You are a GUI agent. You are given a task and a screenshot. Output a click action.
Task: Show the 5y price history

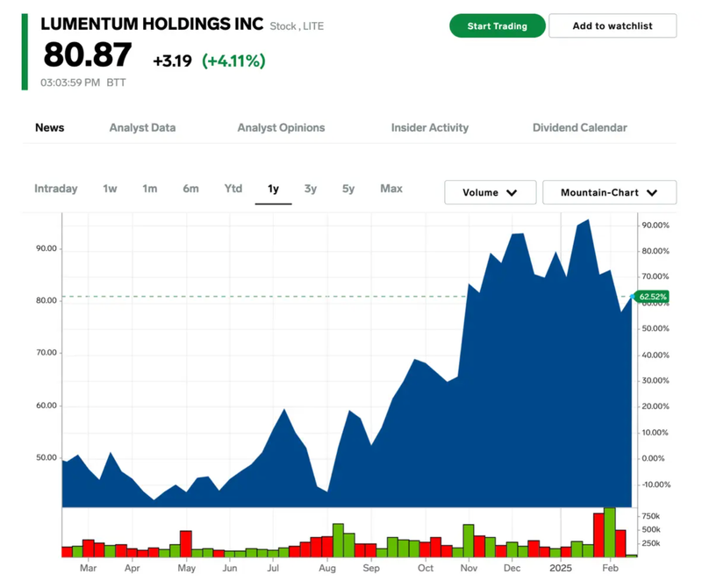(348, 189)
